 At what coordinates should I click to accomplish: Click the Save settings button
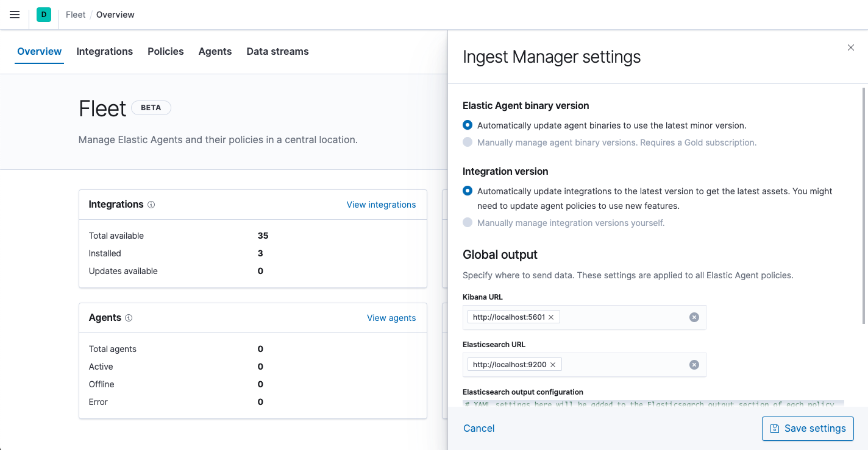tap(808, 428)
